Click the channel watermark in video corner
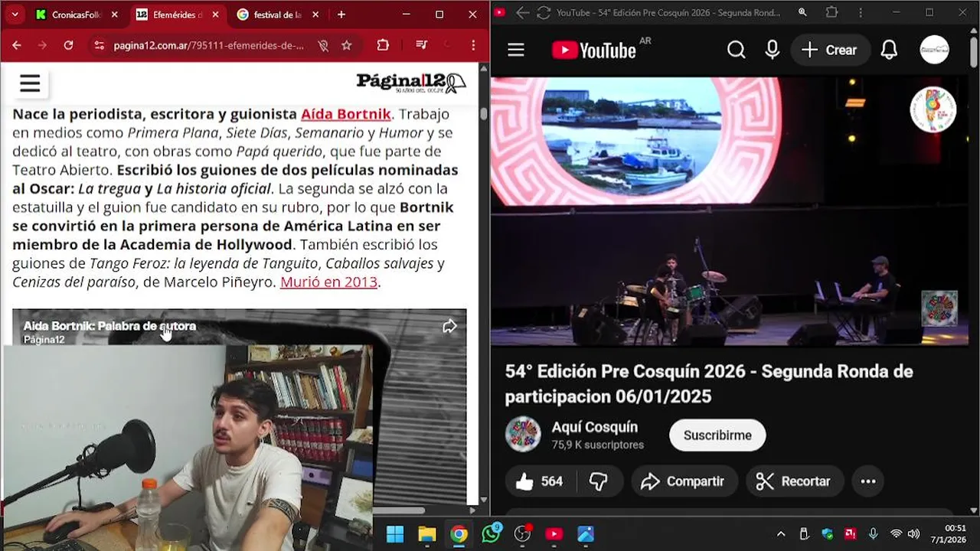980x551 pixels. [939, 308]
